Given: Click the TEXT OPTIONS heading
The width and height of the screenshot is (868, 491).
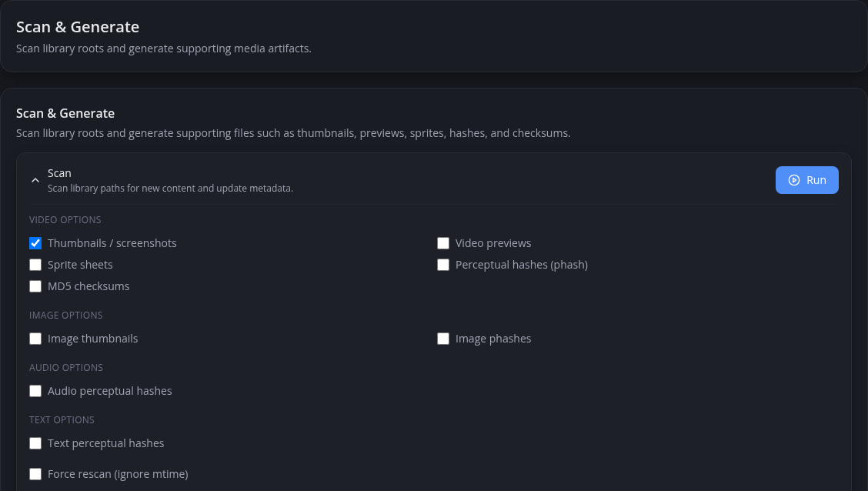Looking at the screenshot, I should coord(62,419).
